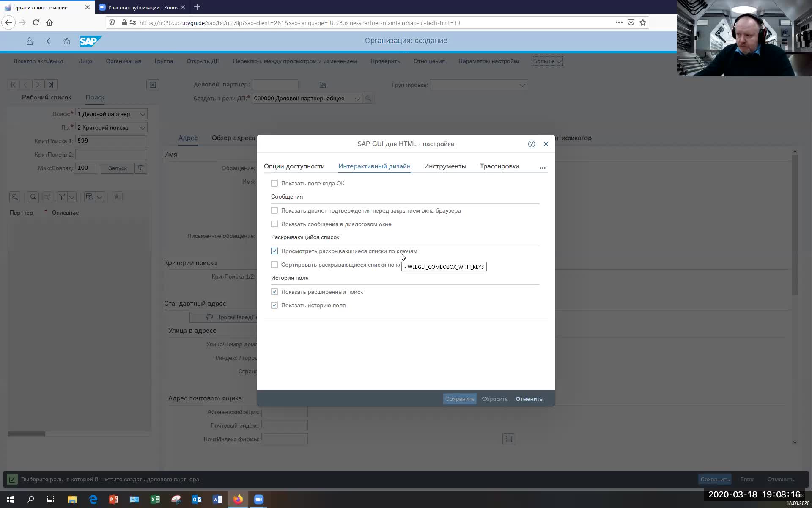Viewport: 812px width, 508px height.
Task: Click the layout grid icon in results toolbar
Action: 89,197
